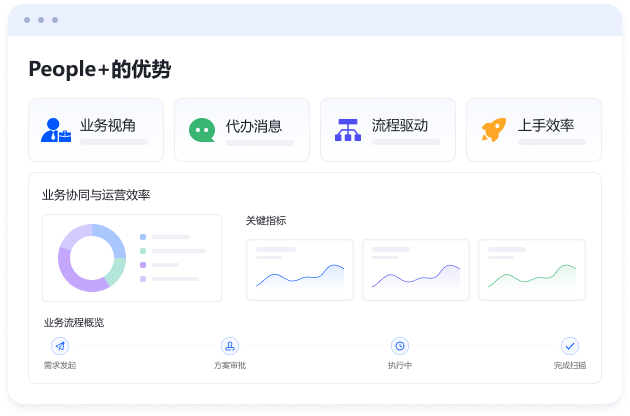Select the checkmark 完成扫描 step icon
Image resolution: width=630 pixels, height=416 pixels.
570,346
